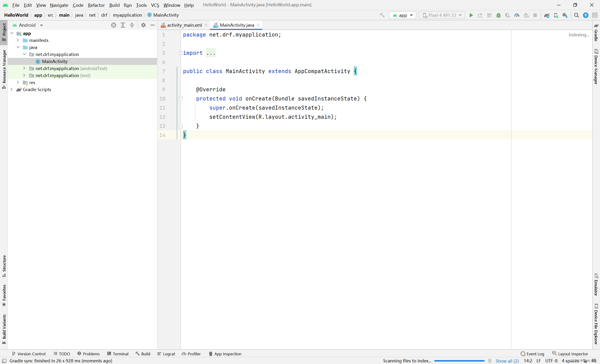
Task: Open the app run configuration dropdown
Action: [x=402, y=15]
